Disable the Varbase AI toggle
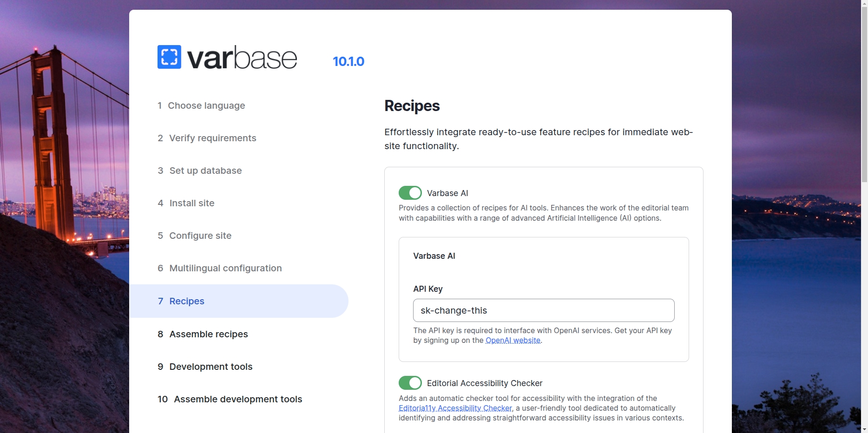Image resolution: width=868 pixels, height=433 pixels. tap(410, 193)
